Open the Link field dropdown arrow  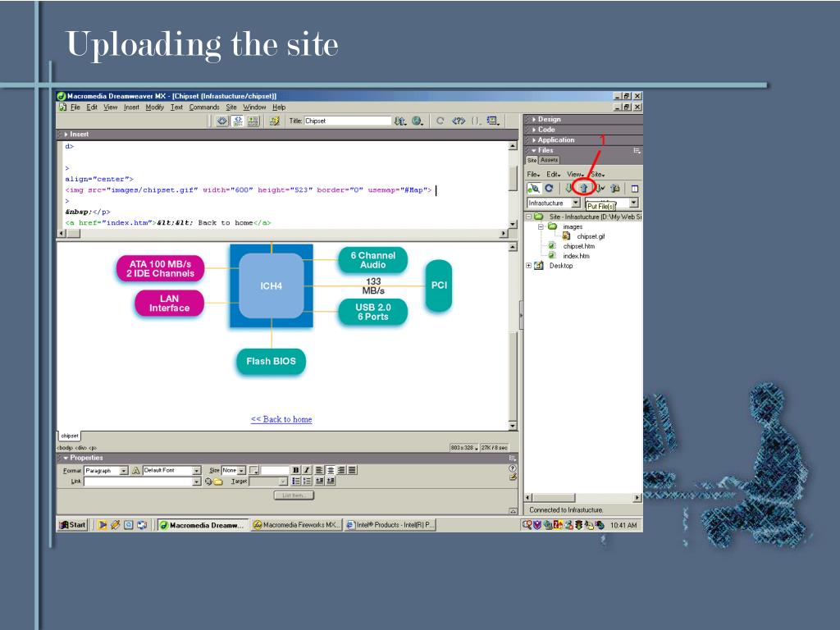(x=196, y=482)
